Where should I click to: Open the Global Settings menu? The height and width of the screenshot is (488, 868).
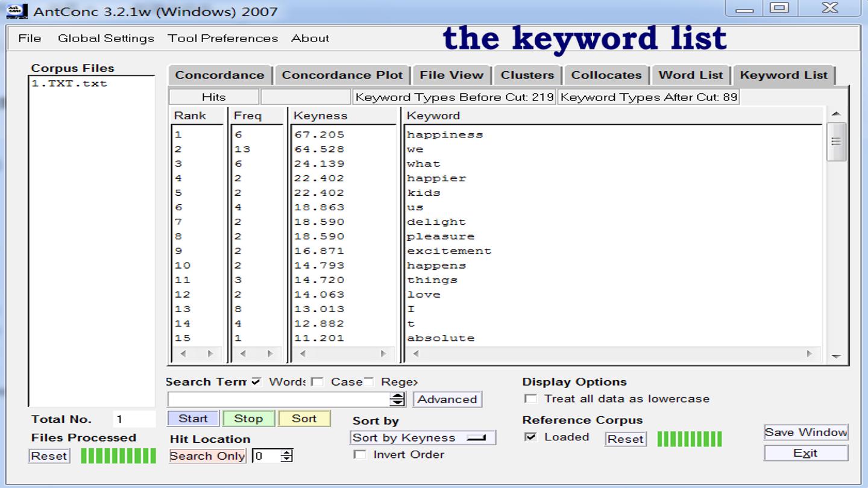pos(106,39)
